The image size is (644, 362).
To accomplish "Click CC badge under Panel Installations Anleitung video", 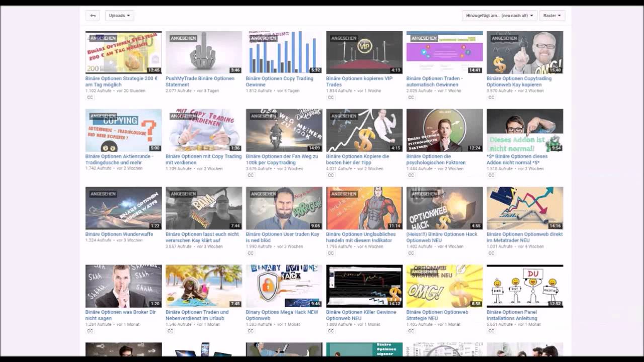I will 491,331.
